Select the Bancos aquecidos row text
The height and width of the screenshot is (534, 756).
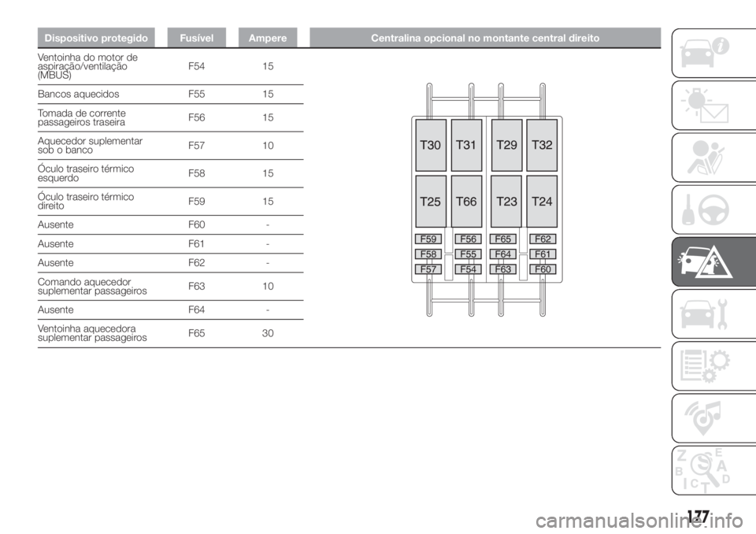coord(79,94)
